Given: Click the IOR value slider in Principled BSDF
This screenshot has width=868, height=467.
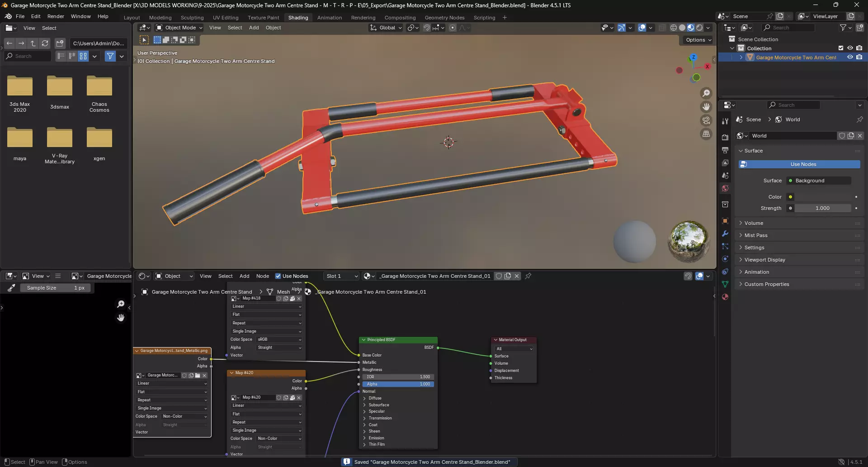Looking at the screenshot, I should coord(398,377).
